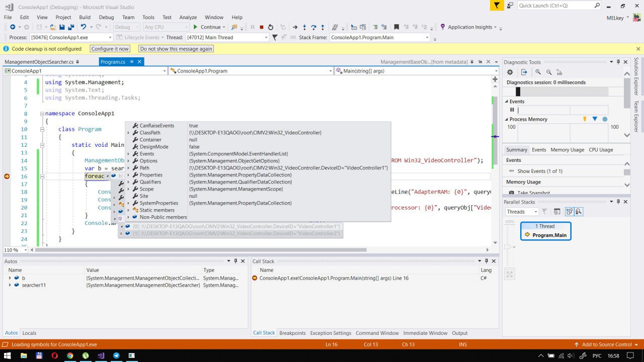Click the Configure it now button
This screenshot has width=644, height=362.
coord(110,49)
